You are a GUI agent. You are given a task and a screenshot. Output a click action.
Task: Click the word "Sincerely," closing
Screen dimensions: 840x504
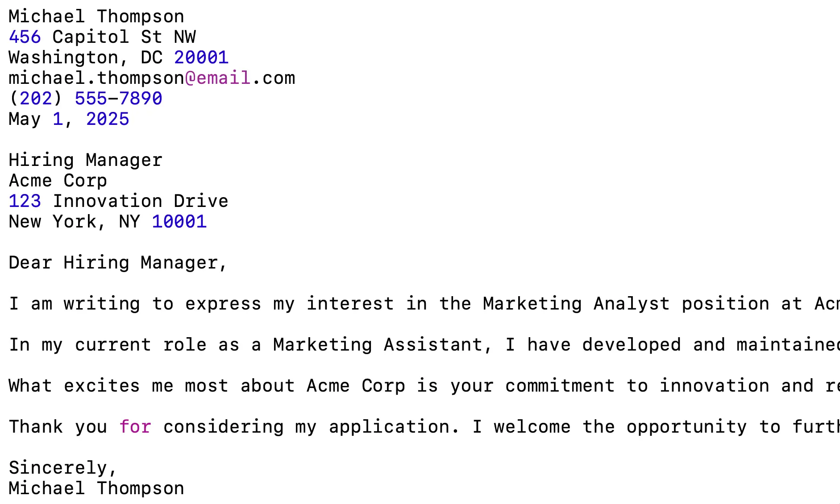click(x=63, y=468)
